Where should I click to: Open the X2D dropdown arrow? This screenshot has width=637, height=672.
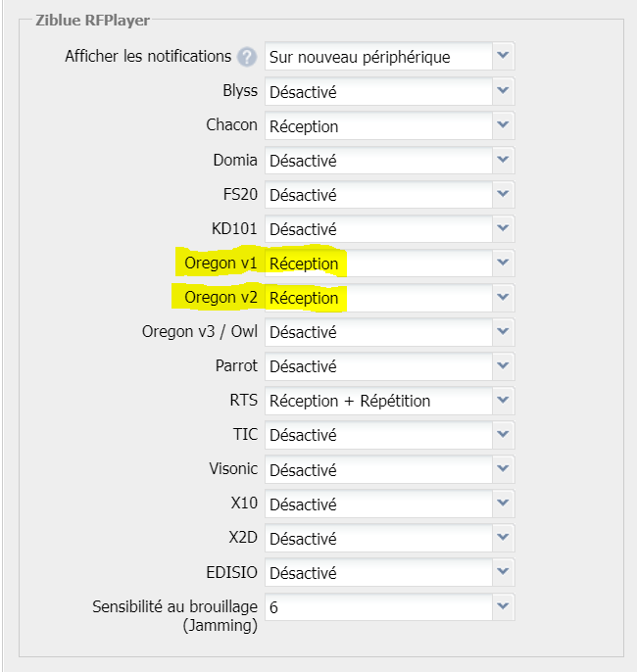(503, 537)
